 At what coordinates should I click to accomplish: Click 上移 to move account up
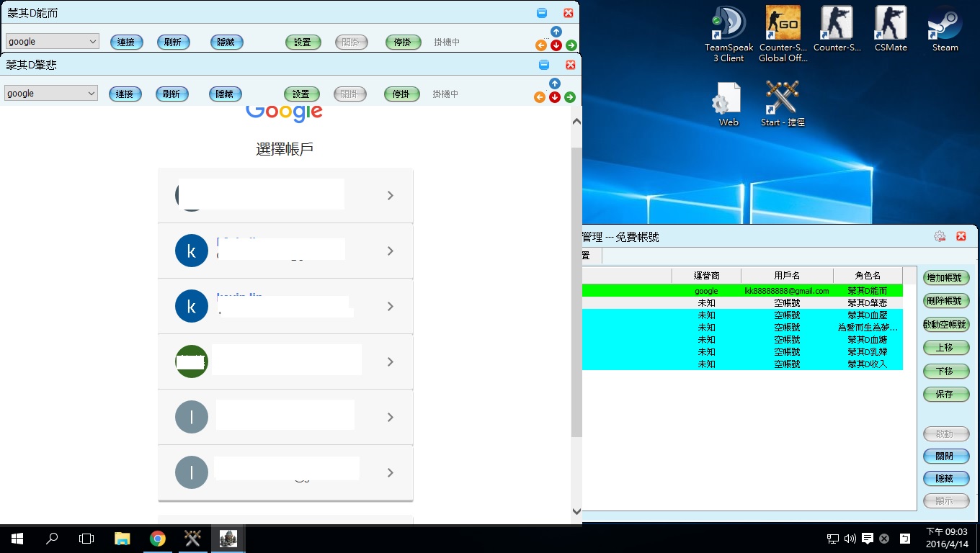click(946, 348)
